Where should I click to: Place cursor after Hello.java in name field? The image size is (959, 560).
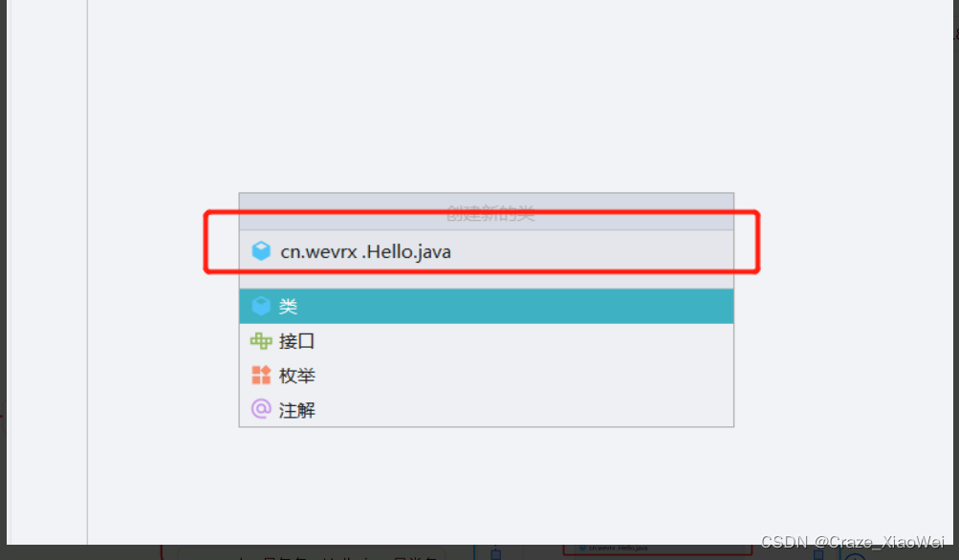coord(453,251)
